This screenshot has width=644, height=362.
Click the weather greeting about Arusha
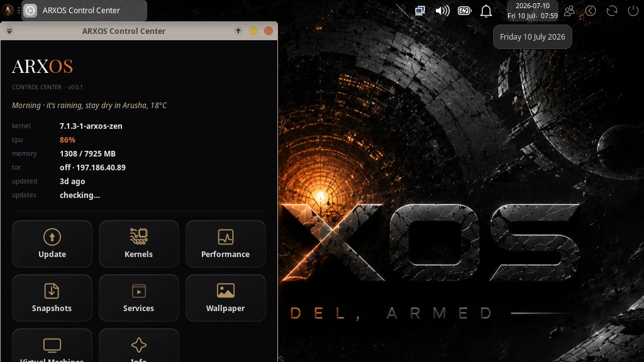[89, 106]
